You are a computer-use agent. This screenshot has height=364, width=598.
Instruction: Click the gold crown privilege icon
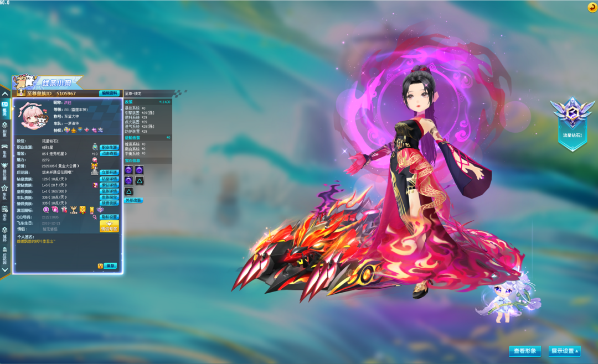coord(74,130)
